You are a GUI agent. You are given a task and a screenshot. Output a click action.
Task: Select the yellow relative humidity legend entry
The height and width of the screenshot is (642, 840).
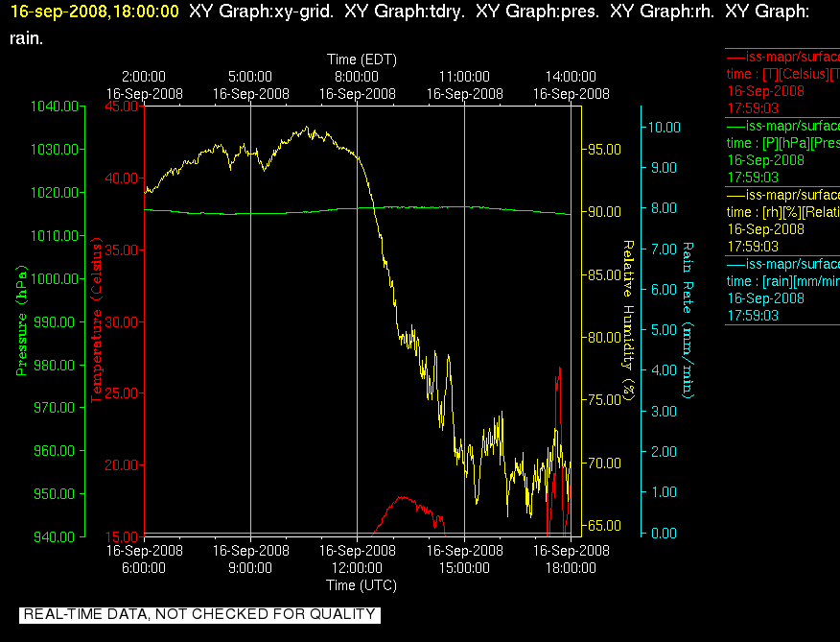pyautogui.click(x=782, y=221)
